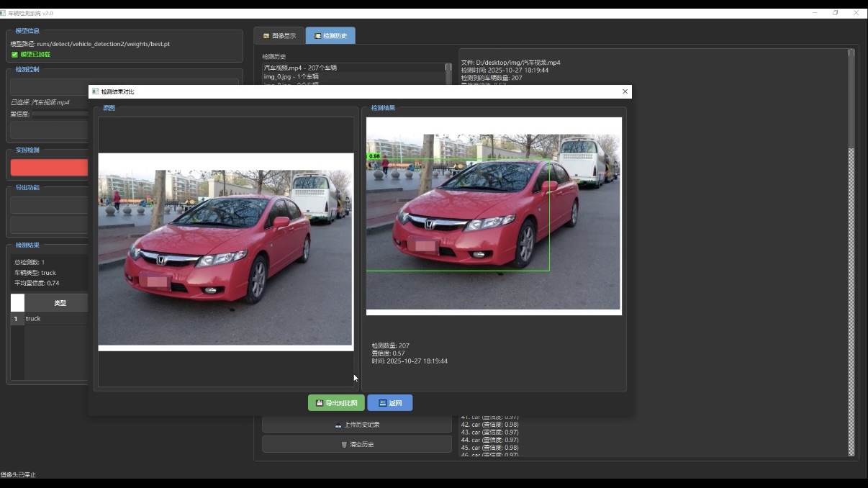Click the 检测结果对比 dialog title icon

click(x=95, y=91)
